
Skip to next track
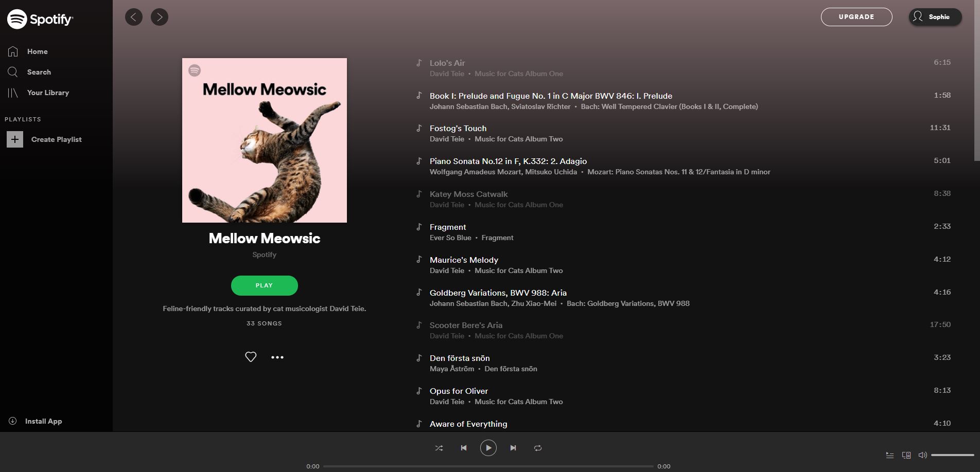pos(513,448)
